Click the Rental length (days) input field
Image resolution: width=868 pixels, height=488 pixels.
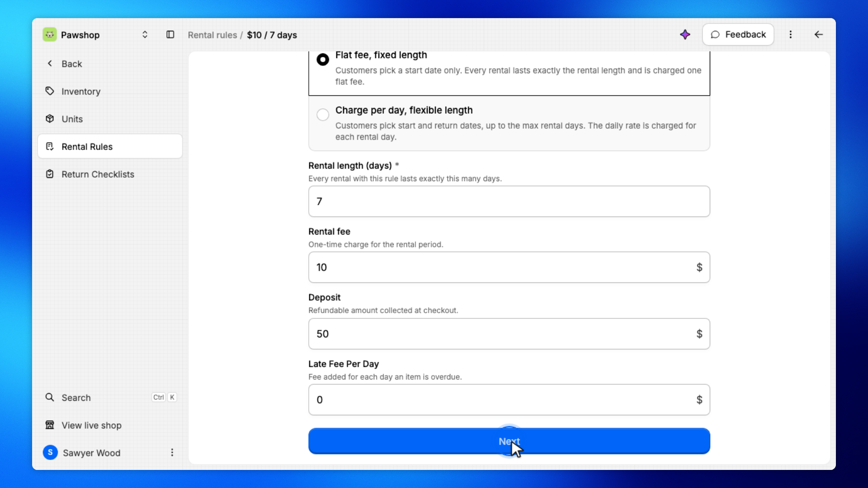[x=509, y=202]
